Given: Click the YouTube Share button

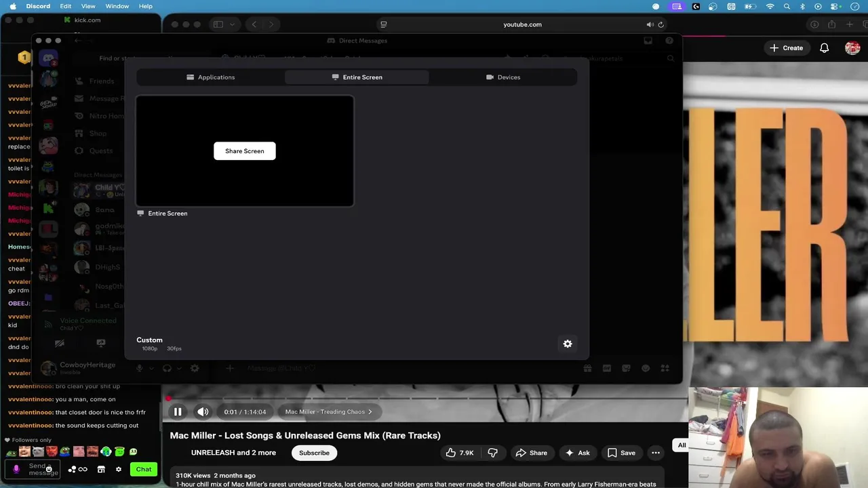Looking at the screenshot, I should 531,453.
